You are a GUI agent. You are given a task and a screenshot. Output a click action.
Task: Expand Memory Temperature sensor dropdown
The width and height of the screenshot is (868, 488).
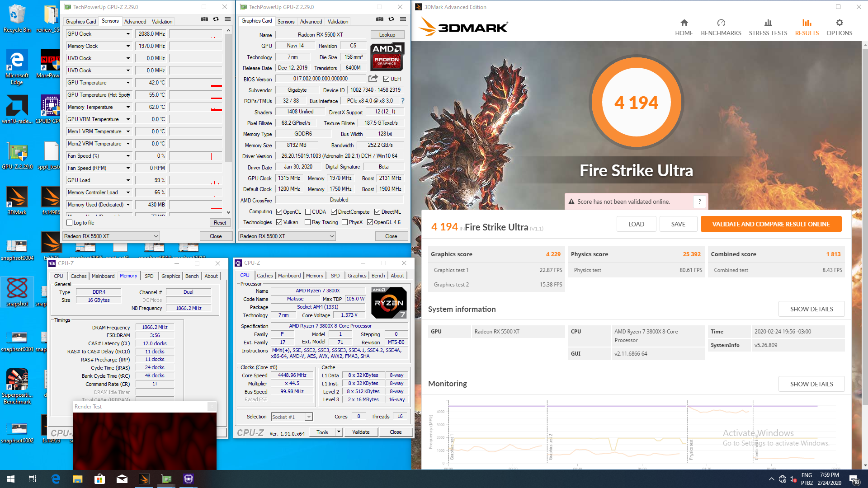pos(128,107)
